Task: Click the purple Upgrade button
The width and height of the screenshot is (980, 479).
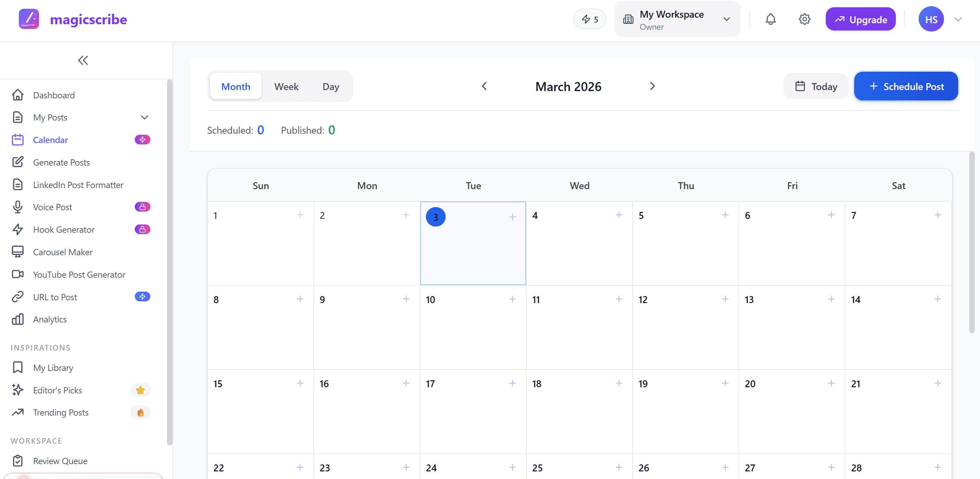Action: (x=860, y=19)
